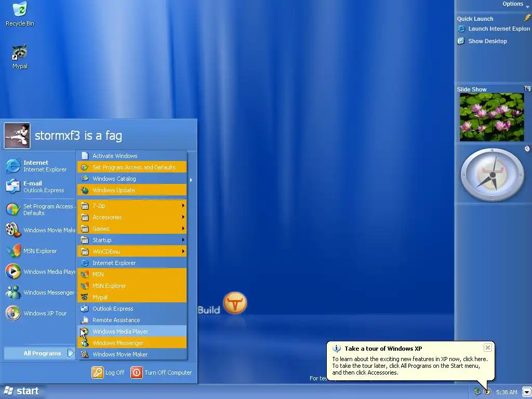Select Windows Update in programs menu
Viewport: 532px width, 399px height.
(x=132, y=190)
